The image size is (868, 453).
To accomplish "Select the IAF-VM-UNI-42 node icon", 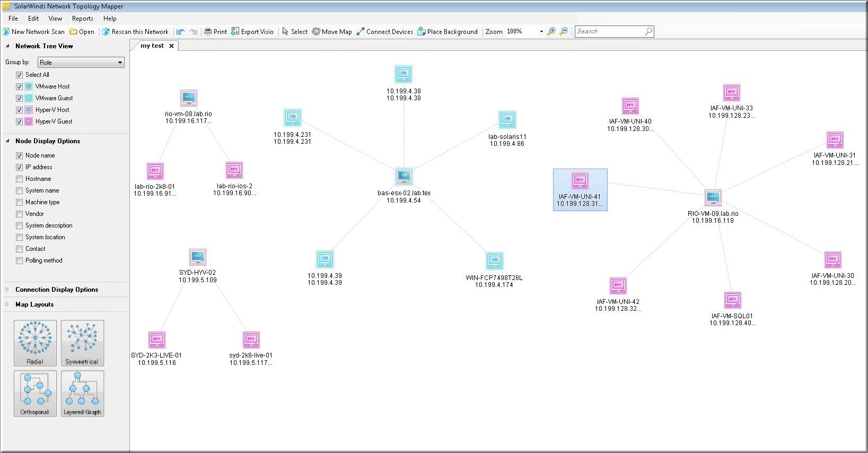I will point(618,285).
